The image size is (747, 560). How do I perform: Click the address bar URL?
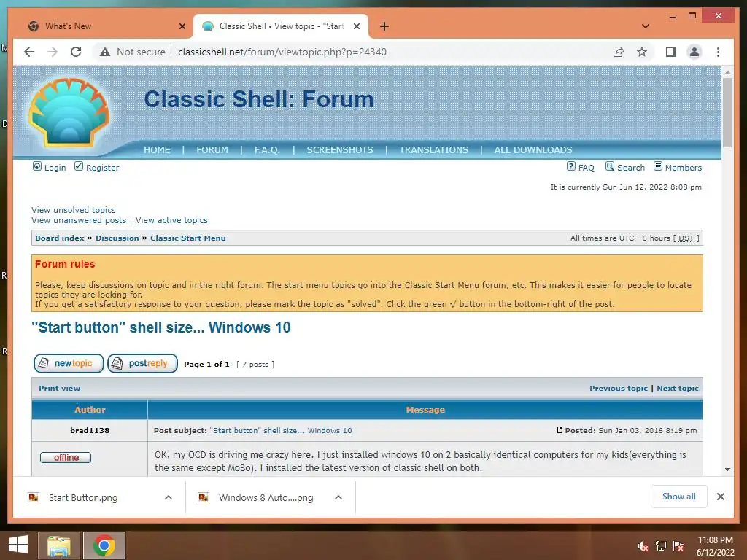[282, 52]
